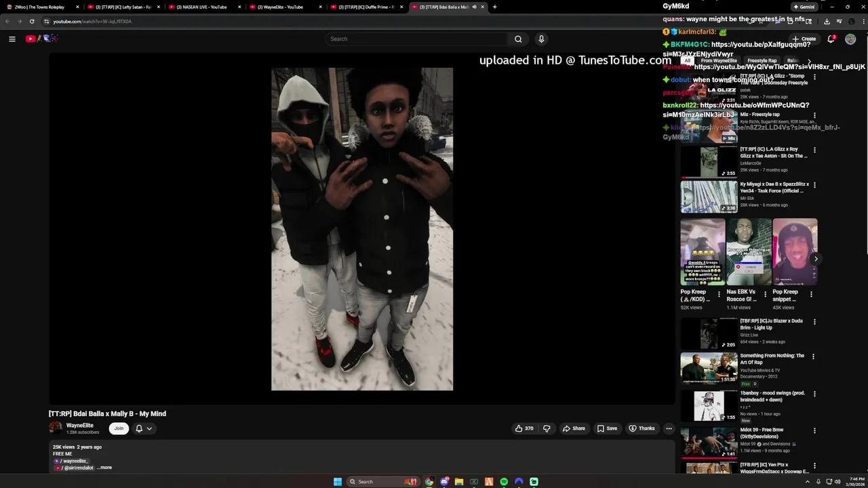
Task: Open the notifications bell in header
Action: [831, 39]
